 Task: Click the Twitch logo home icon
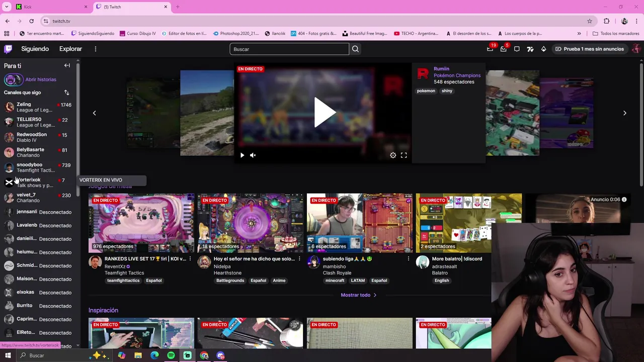coord(8,49)
